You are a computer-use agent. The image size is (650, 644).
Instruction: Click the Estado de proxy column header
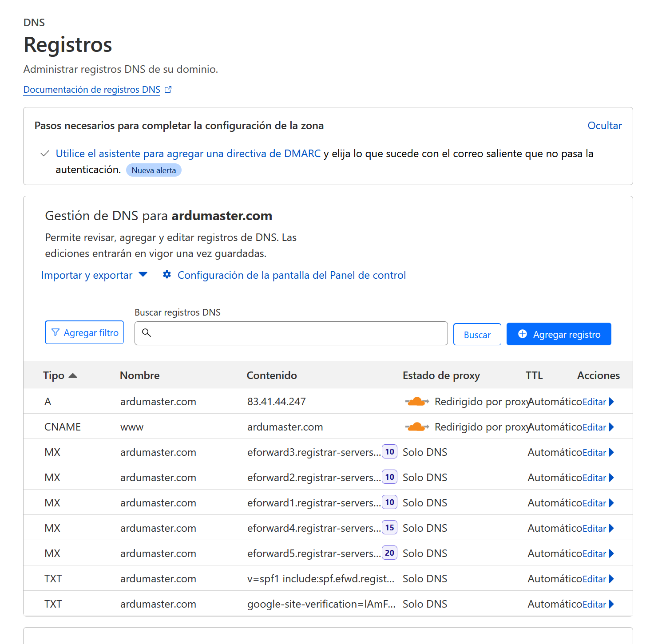click(x=441, y=375)
